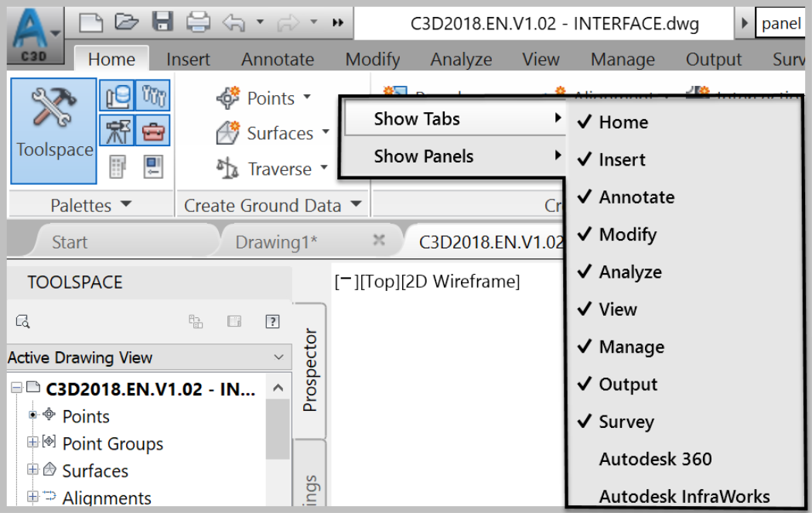Expand the Alignments tree node
Image resolution: width=812 pixels, height=513 pixels.
(32, 497)
